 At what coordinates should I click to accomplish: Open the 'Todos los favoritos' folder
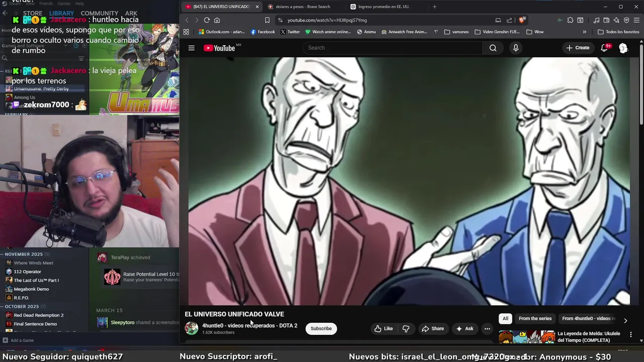(x=618, y=32)
